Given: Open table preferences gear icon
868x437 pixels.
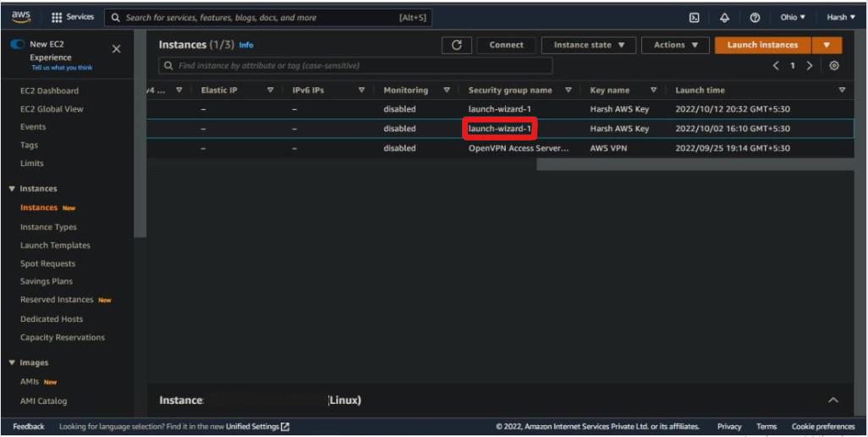Looking at the screenshot, I should (x=834, y=66).
